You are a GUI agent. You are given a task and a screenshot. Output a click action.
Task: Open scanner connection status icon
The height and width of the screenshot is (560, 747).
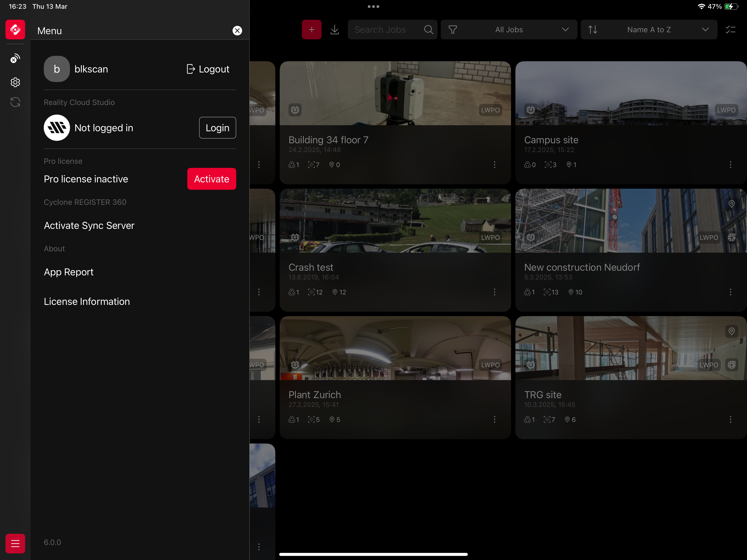15,59
